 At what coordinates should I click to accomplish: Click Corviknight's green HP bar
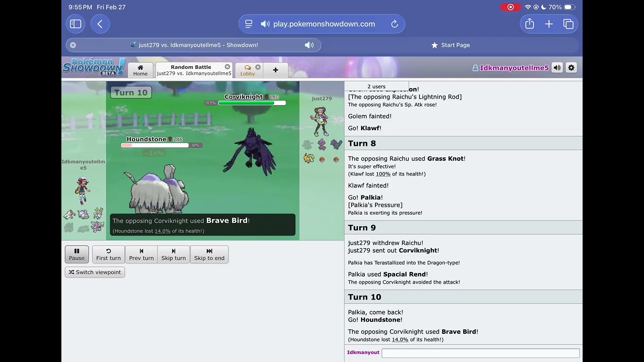click(x=252, y=103)
